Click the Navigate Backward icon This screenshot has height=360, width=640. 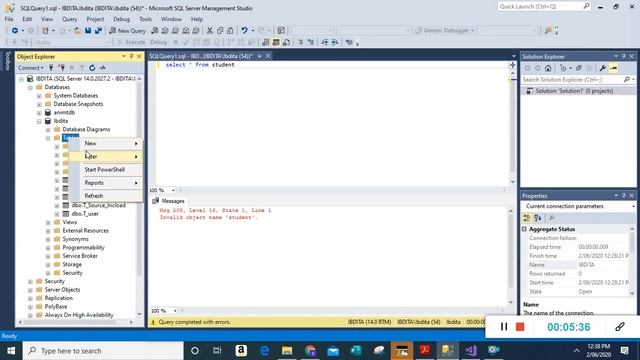pos(15,31)
